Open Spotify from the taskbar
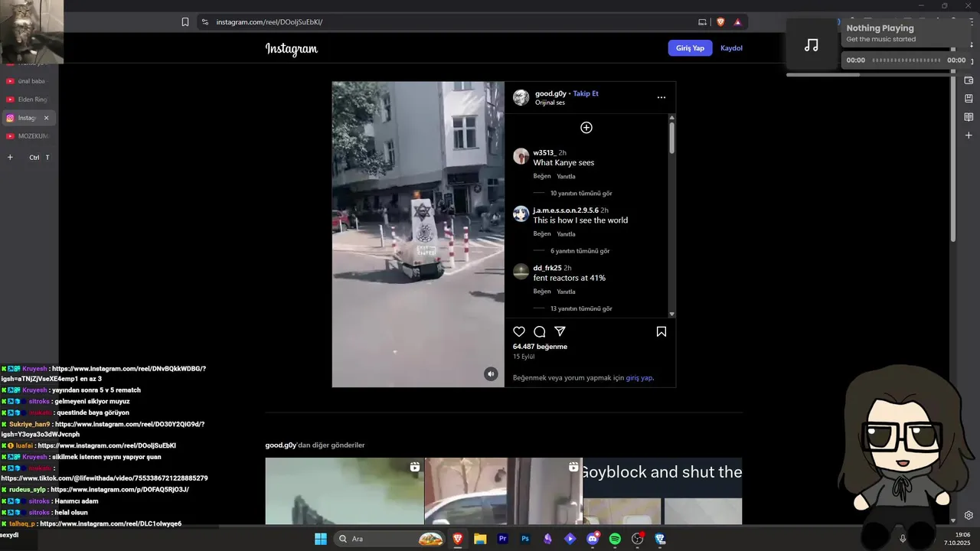Screen dimensions: 980x551 615,539
